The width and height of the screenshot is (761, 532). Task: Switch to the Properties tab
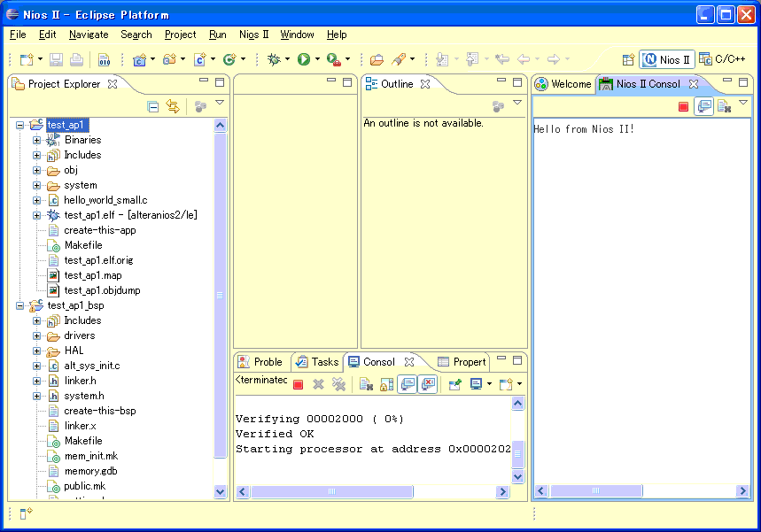point(462,362)
